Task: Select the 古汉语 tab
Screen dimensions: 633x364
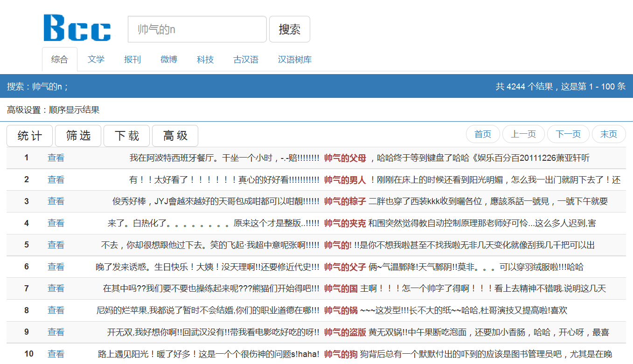Action: coord(246,60)
